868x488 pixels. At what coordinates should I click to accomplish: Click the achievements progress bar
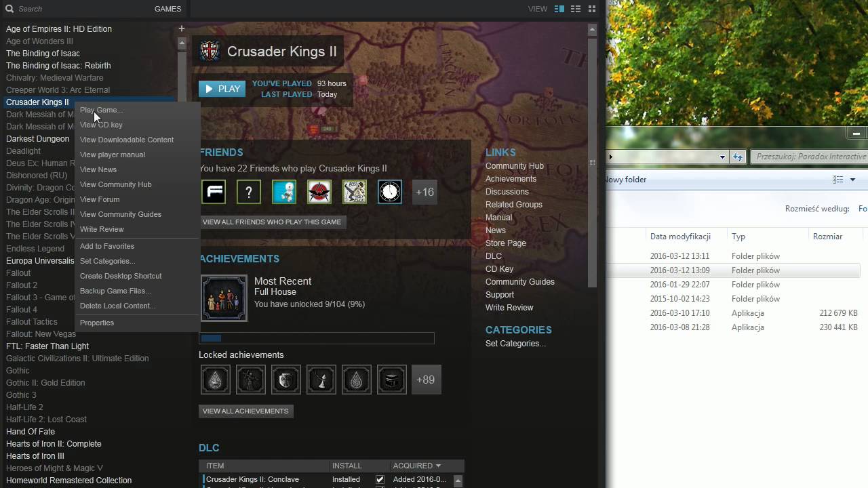pos(317,338)
